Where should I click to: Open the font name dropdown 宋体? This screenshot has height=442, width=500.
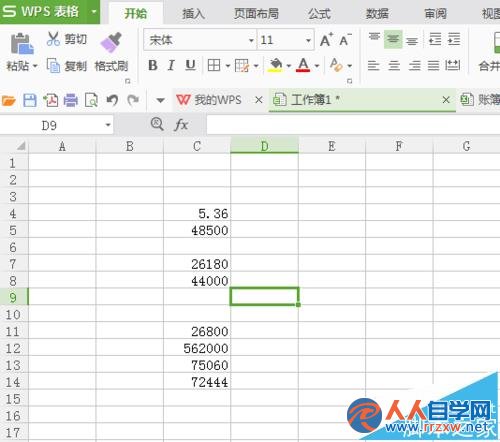[x=251, y=41]
